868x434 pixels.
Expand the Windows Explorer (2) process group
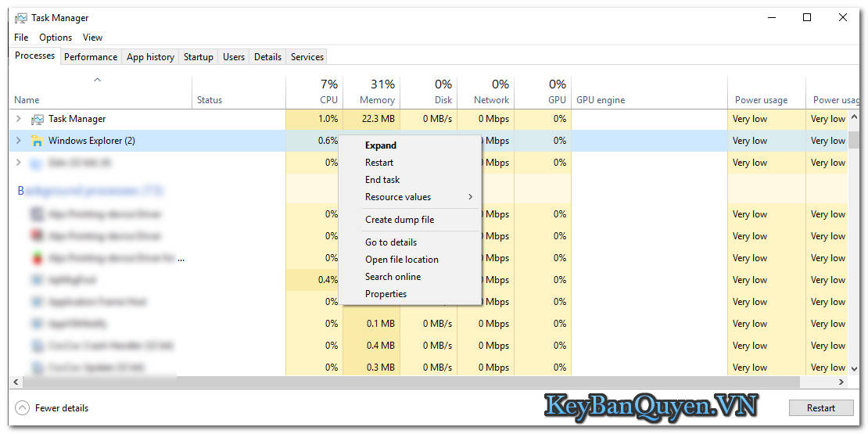18,141
